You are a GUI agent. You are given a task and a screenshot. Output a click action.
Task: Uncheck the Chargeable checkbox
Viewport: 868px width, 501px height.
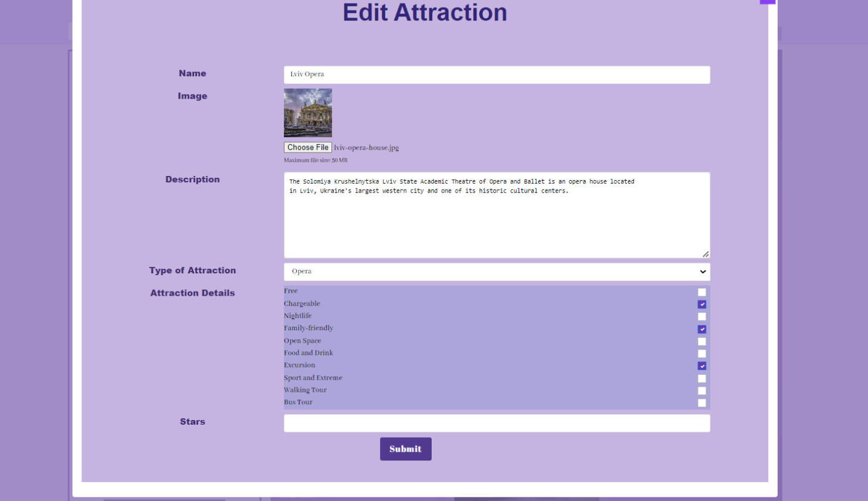(x=701, y=304)
